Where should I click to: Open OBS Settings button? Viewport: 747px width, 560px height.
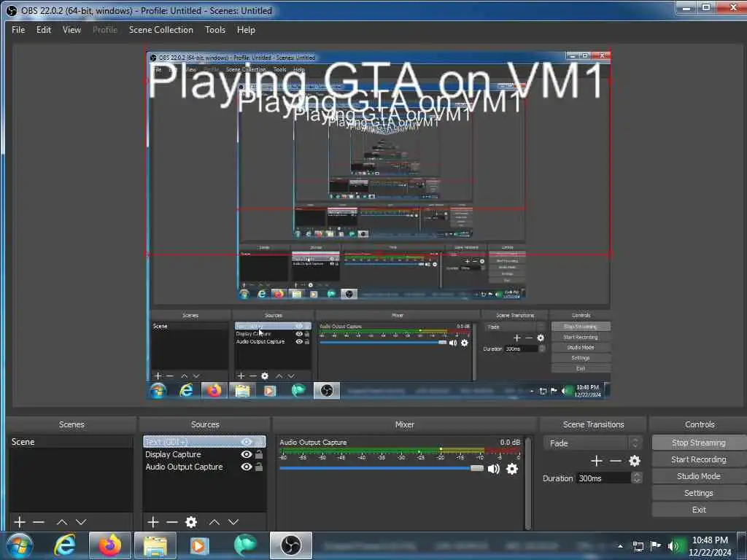tap(698, 493)
